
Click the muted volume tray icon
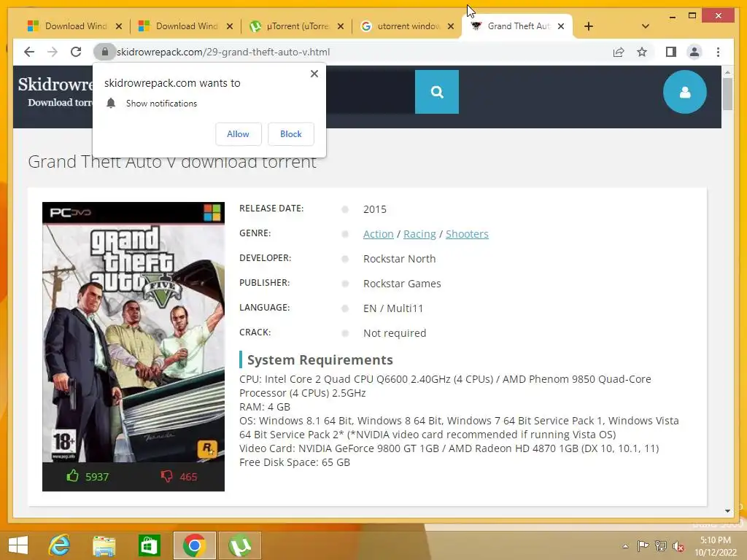pos(678,546)
